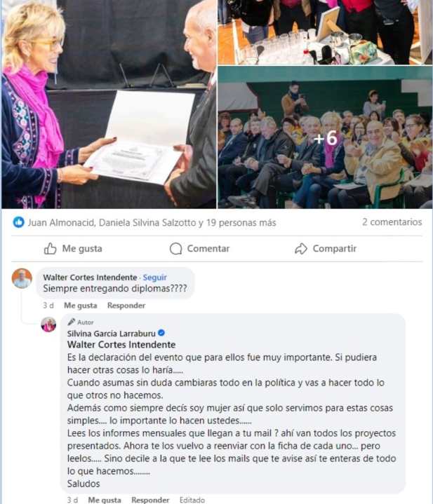The image size is (433, 504).
Task: Open Walter Cortes Intendente profile picture
Action: [22, 278]
